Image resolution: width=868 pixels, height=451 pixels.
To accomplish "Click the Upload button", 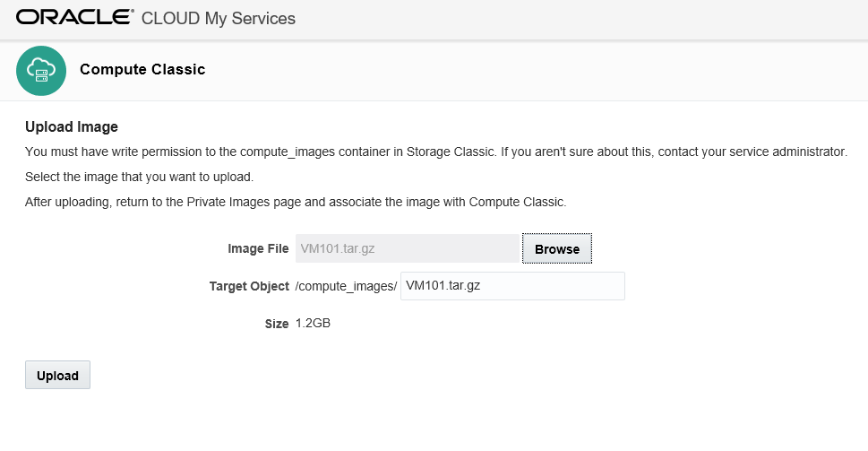I will click(x=57, y=375).
